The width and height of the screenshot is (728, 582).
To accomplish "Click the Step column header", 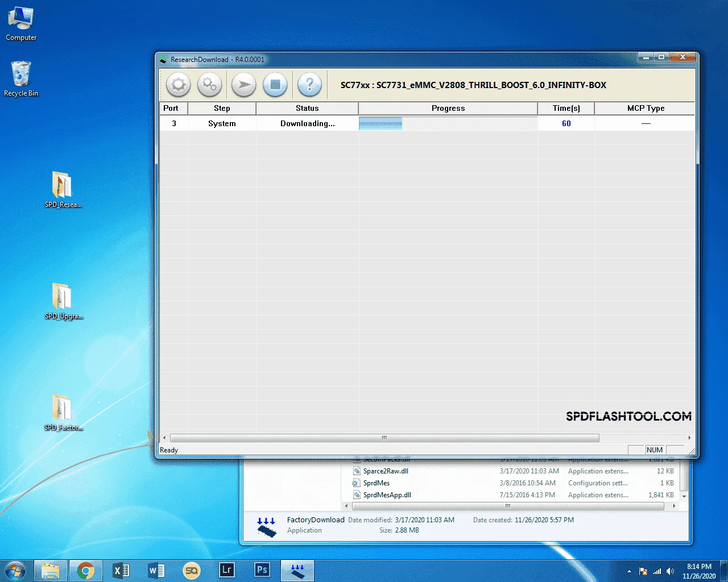I will tap(222, 108).
